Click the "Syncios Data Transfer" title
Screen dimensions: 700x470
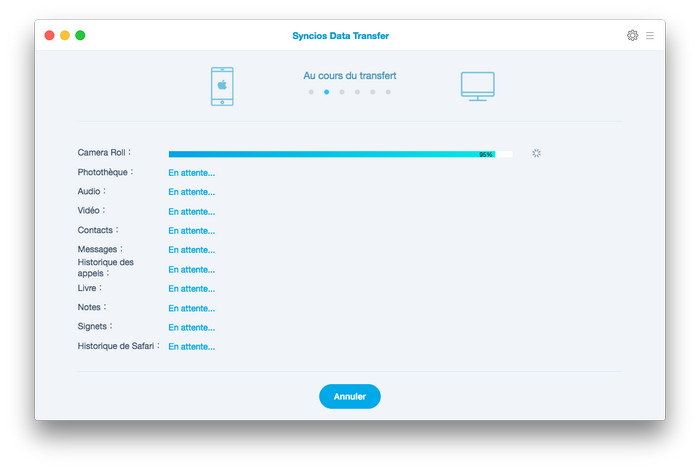(341, 36)
